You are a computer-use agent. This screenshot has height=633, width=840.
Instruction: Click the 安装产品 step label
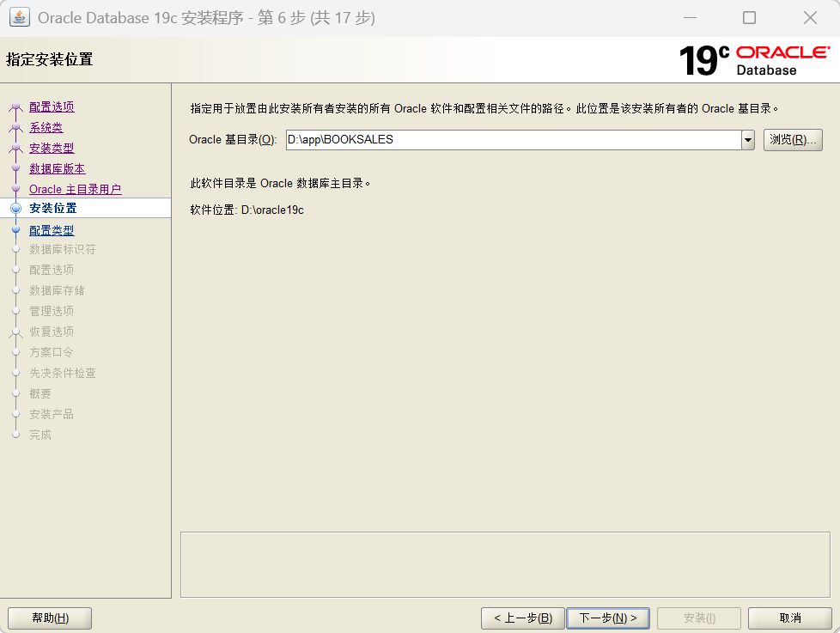[x=52, y=414]
